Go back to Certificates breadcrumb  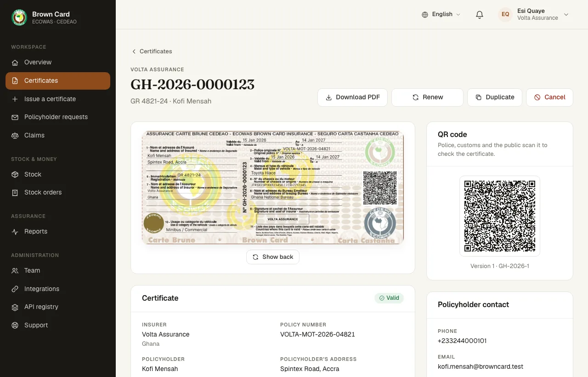tap(152, 51)
